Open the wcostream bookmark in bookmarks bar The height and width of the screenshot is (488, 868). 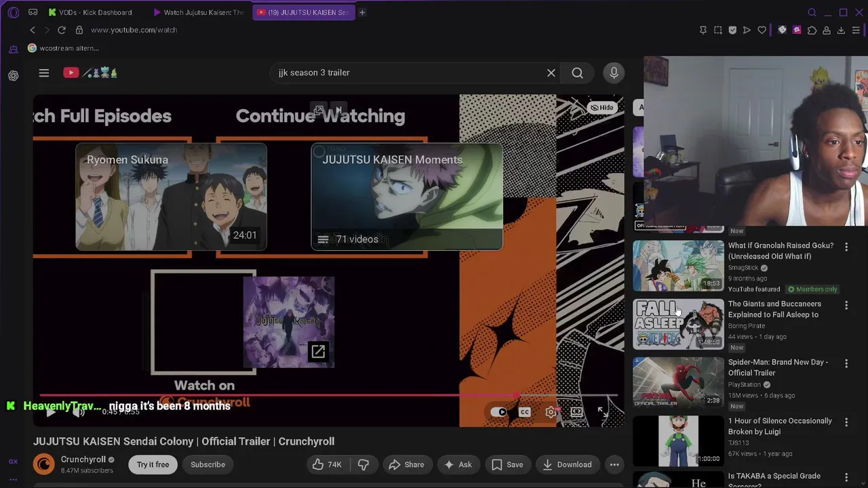(63, 48)
